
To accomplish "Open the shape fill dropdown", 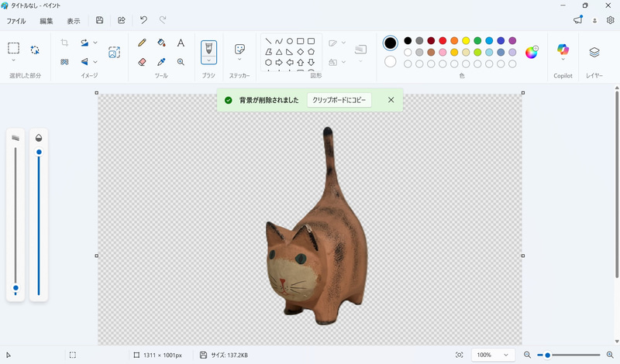I will click(x=343, y=62).
